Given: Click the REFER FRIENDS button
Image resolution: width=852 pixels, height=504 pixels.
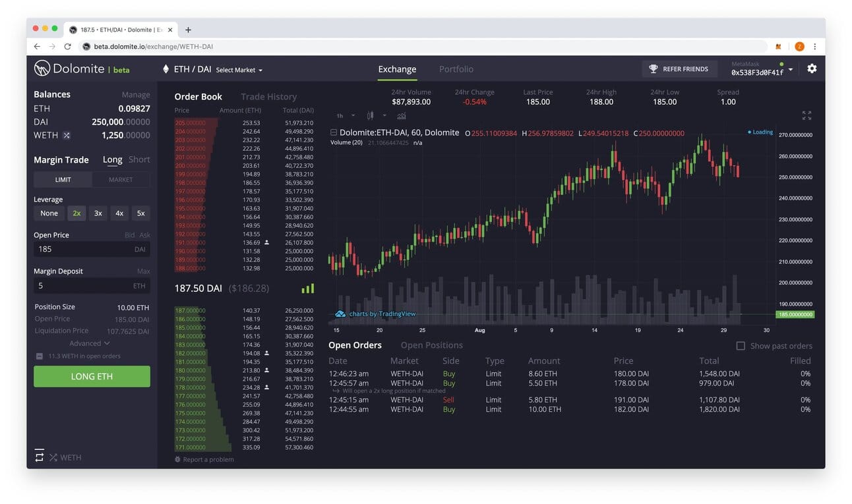Looking at the screenshot, I should click(679, 69).
